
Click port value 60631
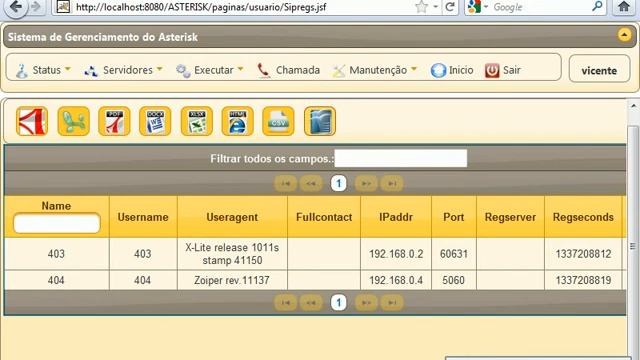(454, 254)
